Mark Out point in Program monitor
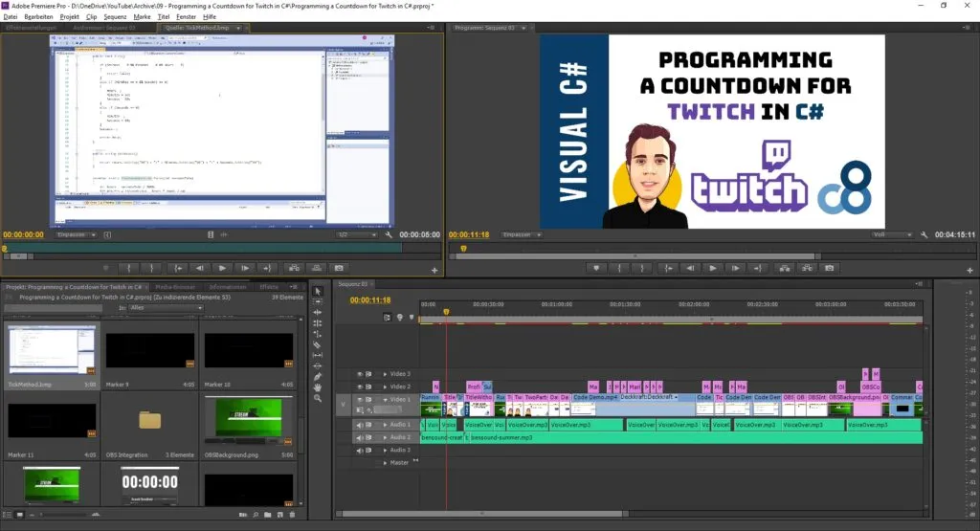 642,268
